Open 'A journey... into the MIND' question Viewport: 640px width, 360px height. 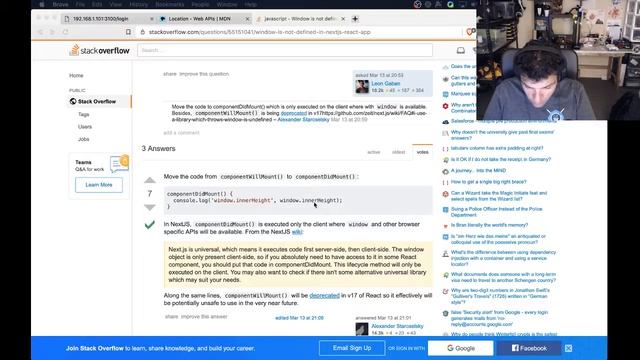coord(478,171)
